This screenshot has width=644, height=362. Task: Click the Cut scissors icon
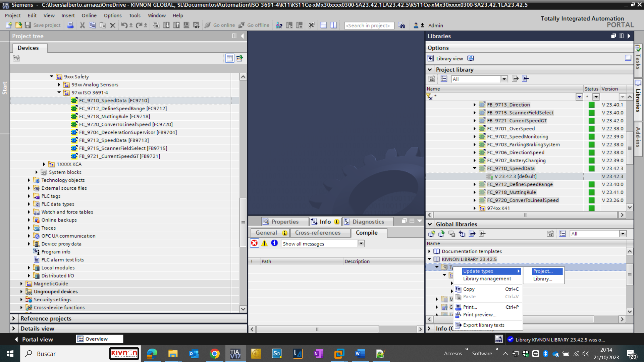pos(82,25)
